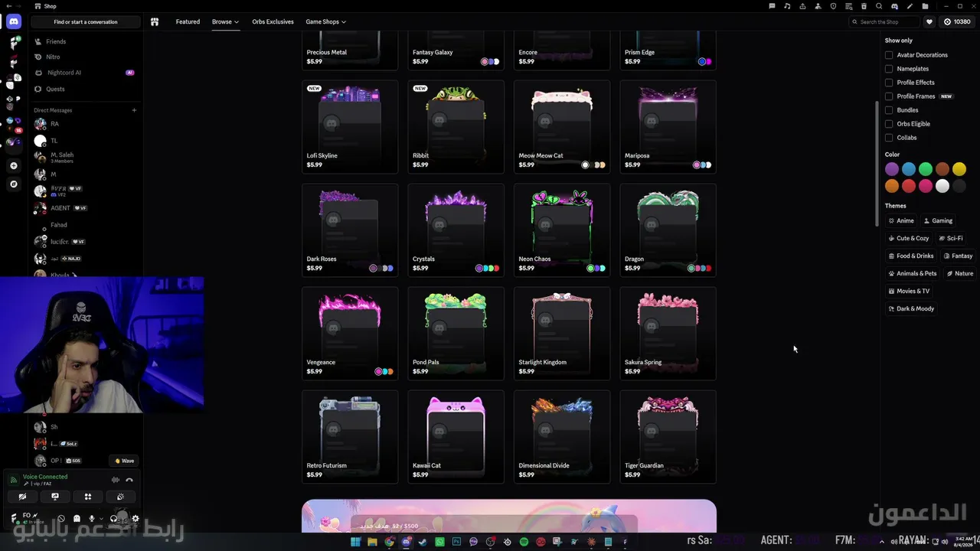Tick the Profile Effects checkbox
This screenshot has width=980, height=551.
[889, 83]
